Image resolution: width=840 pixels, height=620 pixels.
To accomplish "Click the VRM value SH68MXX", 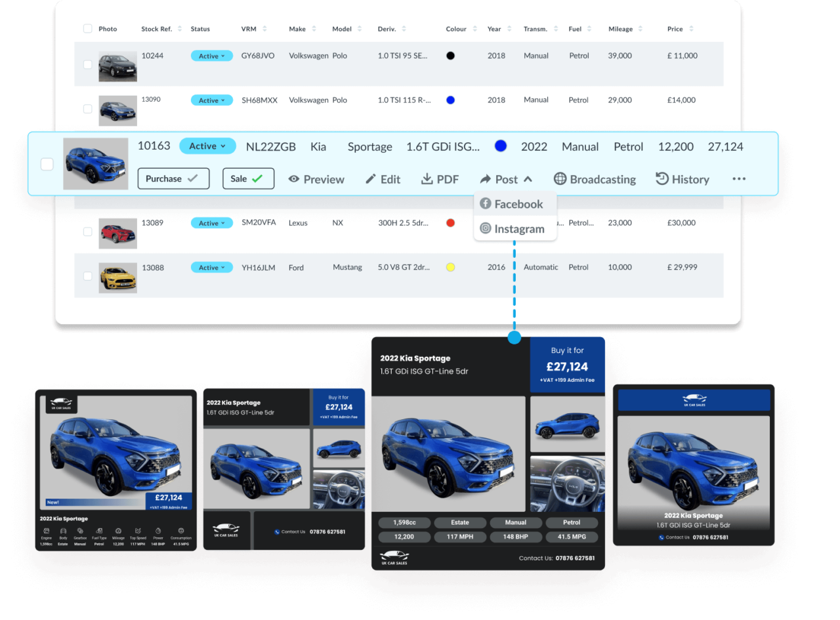I will [259, 100].
